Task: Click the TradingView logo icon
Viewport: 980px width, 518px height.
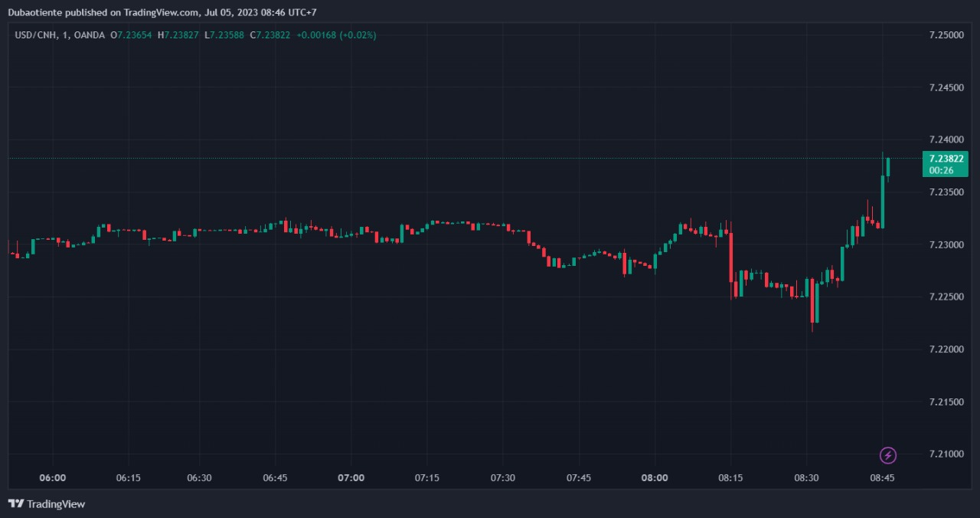Action: (x=15, y=503)
